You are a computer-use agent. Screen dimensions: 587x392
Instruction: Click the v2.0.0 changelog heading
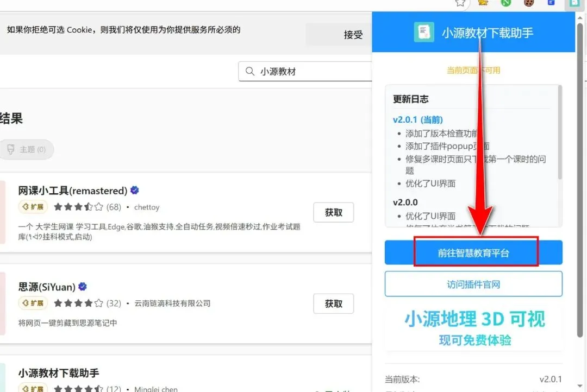point(405,203)
